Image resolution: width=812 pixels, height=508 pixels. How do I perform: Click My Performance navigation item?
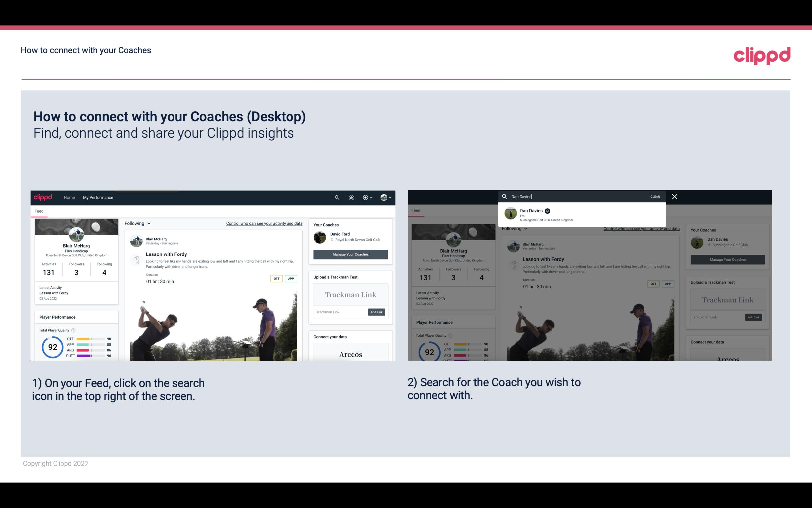(98, 197)
